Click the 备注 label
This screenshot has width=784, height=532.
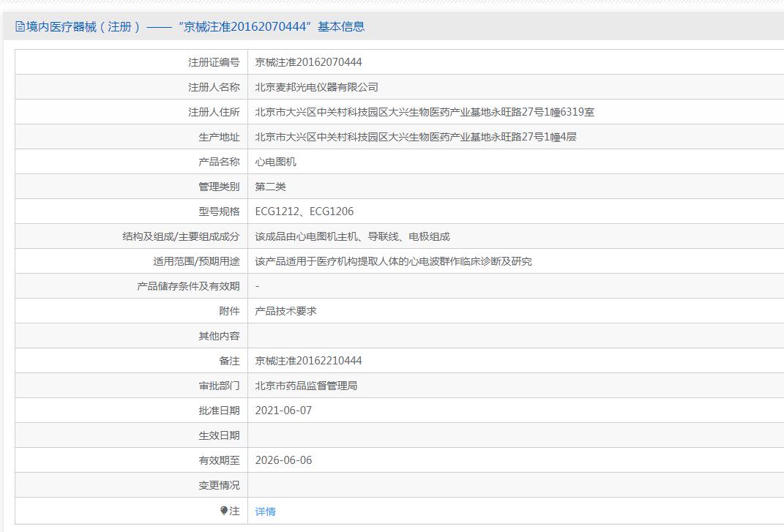point(230,361)
